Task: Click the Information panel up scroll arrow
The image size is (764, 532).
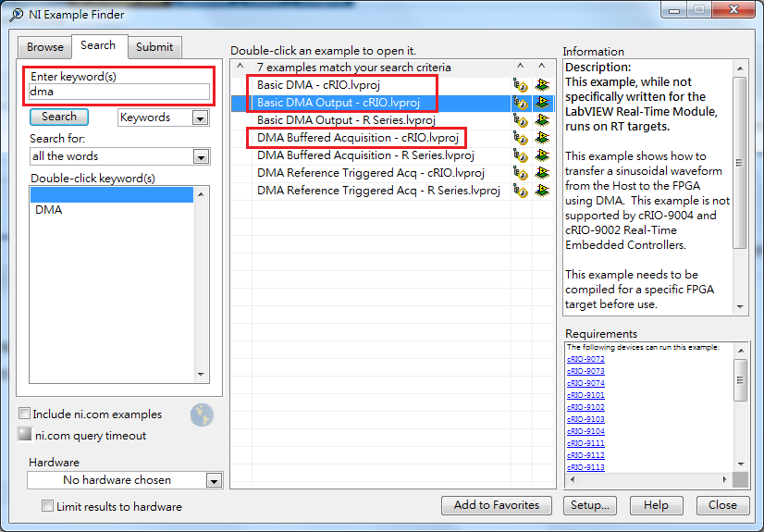Action: click(x=740, y=68)
